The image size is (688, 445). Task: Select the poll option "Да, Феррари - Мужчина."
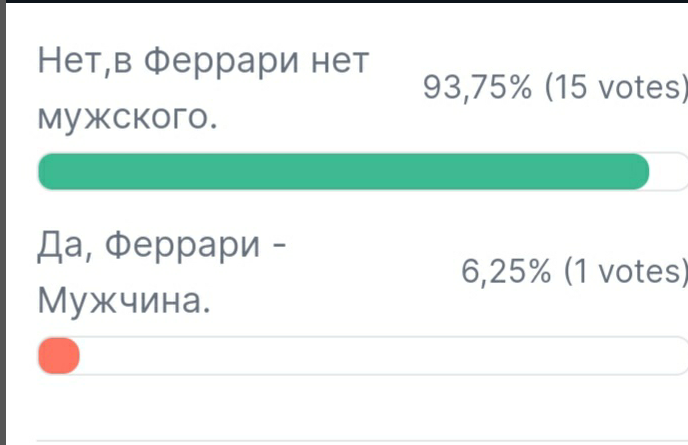coord(162,273)
